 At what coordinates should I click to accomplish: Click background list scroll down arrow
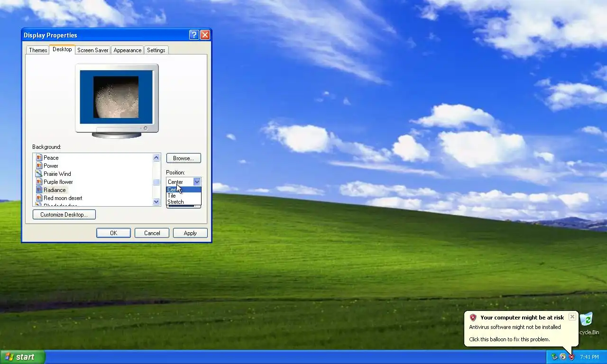pyautogui.click(x=156, y=202)
